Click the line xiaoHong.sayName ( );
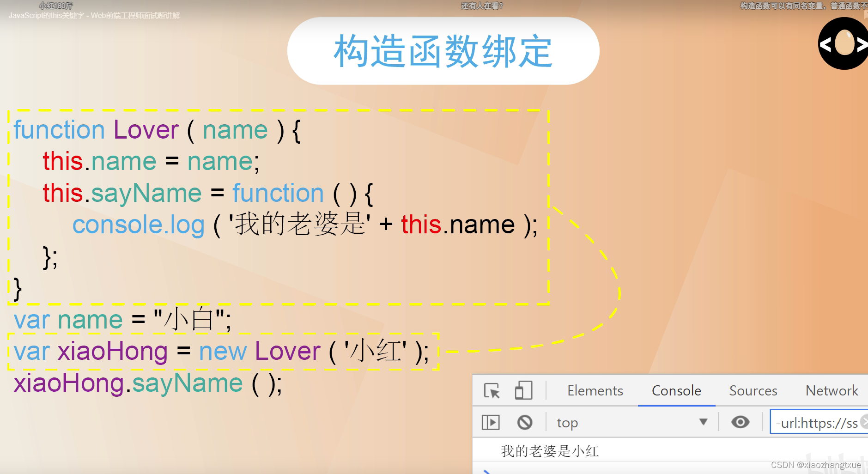The width and height of the screenshot is (868, 474). pos(148,383)
